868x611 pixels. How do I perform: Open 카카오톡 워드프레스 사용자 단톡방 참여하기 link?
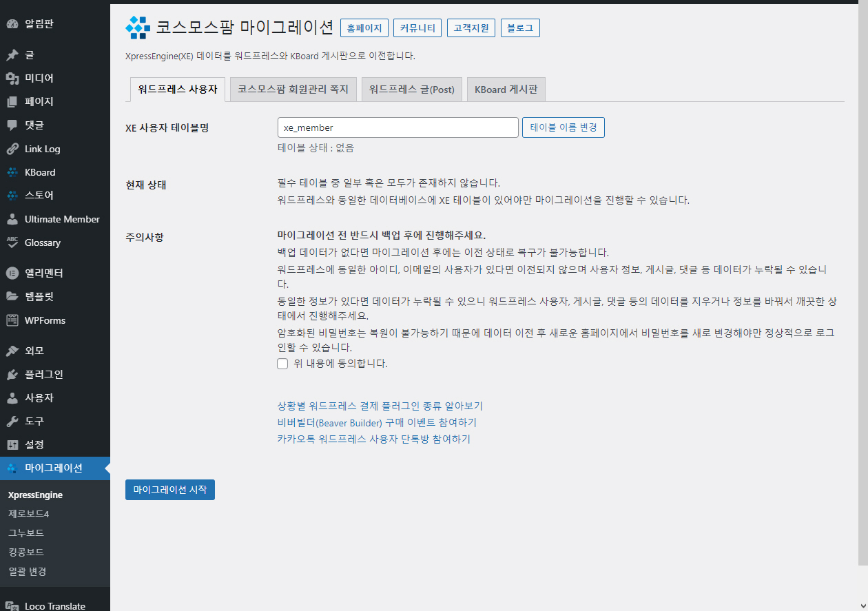[373, 439]
